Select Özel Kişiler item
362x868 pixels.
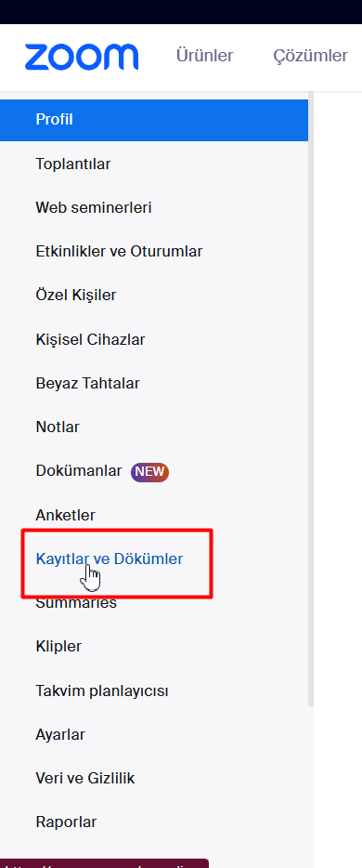point(76,295)
